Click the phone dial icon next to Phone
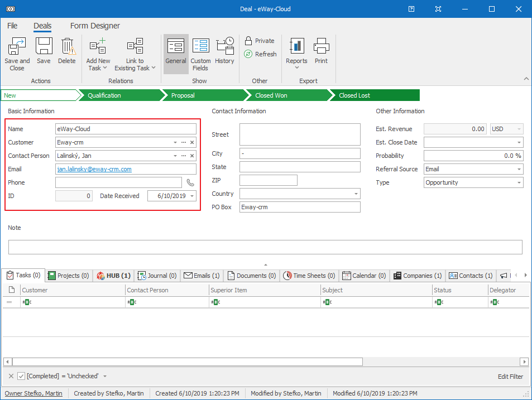The width and height of the screenshot is (532, 400). (x=191, y=183)
